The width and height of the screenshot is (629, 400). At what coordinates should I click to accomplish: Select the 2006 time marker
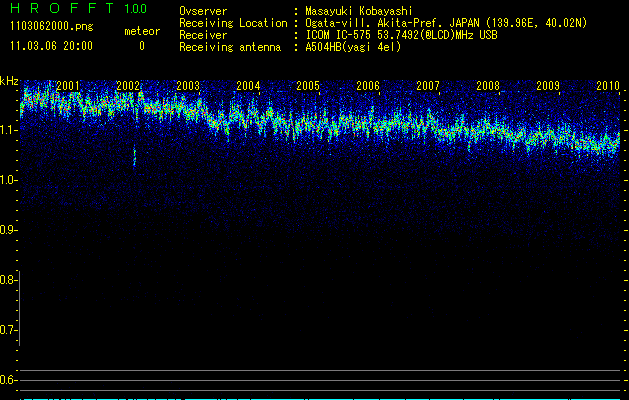click(x=369, y=87)
